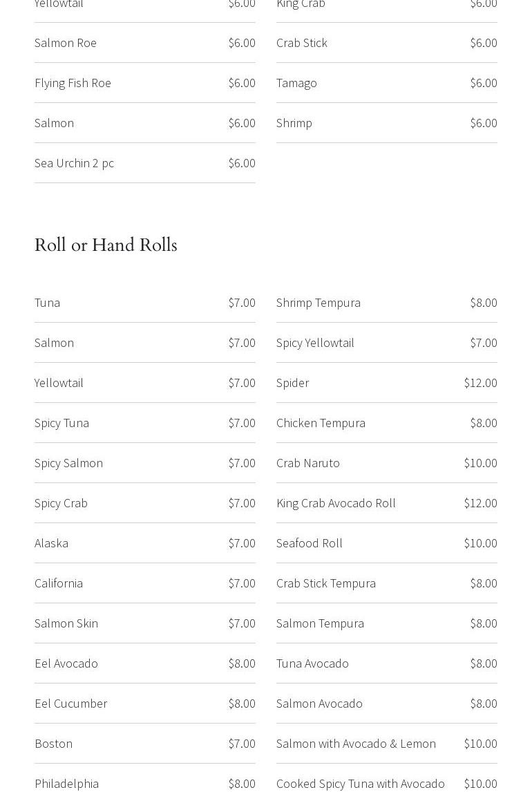The width and height of the screenshot is (532, 792).
Task: Click Cooked Spicy Tuna with Avocado
Action: [x=361, y=784]
